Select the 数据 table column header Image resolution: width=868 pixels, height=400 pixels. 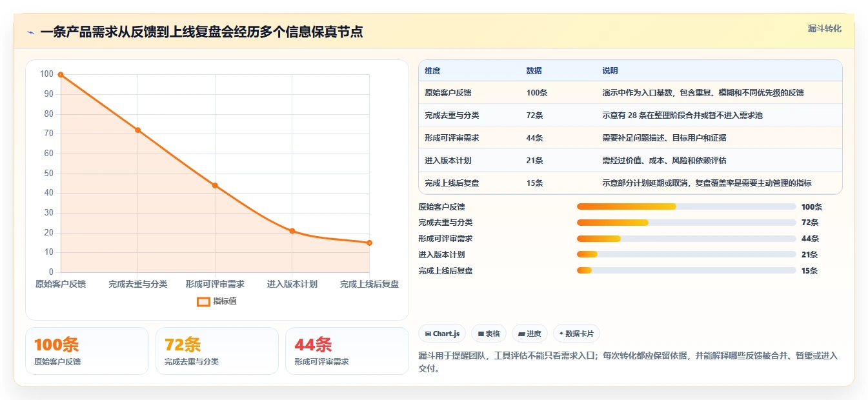click(x=534, y=71)
